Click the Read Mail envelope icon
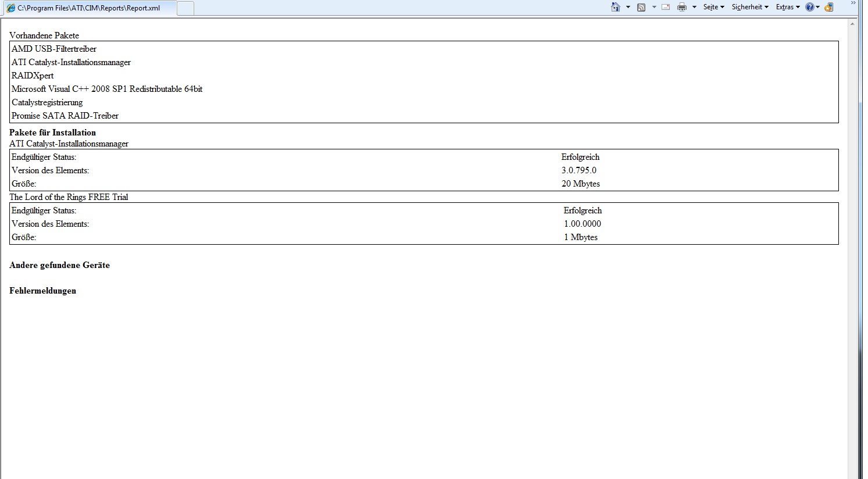The height and width of the screenshot is (479, 868). [x=666, y=7]
